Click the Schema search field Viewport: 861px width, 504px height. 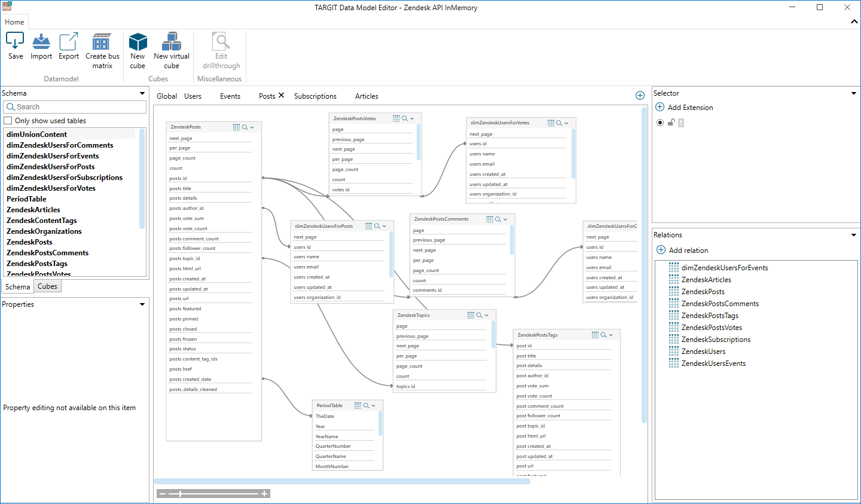coord(75,107)
